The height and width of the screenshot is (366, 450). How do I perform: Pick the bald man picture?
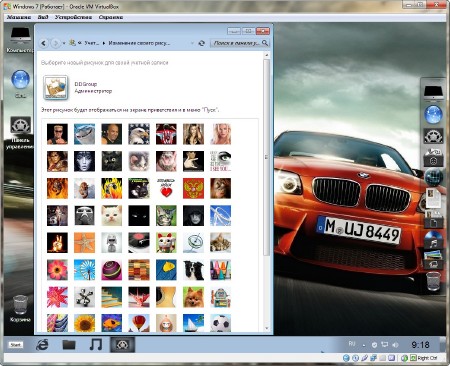pyautogui.click(x=112, y=134)
